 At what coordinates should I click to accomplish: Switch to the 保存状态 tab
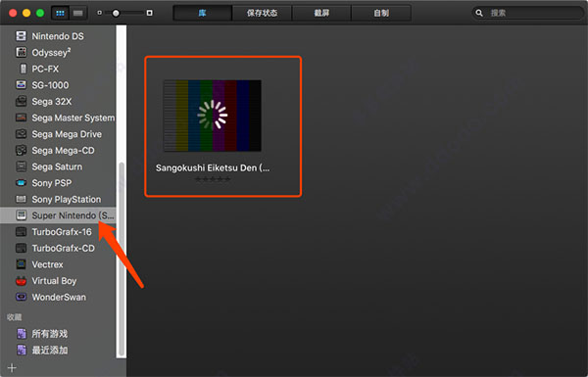[x=262, y=13]
